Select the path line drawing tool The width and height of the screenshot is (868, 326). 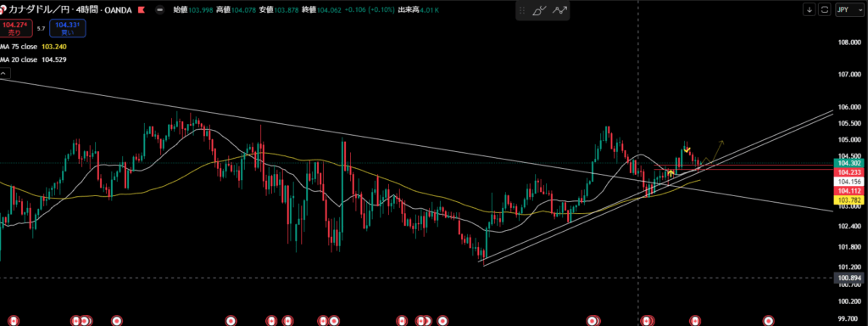click(x=559, y=10)
